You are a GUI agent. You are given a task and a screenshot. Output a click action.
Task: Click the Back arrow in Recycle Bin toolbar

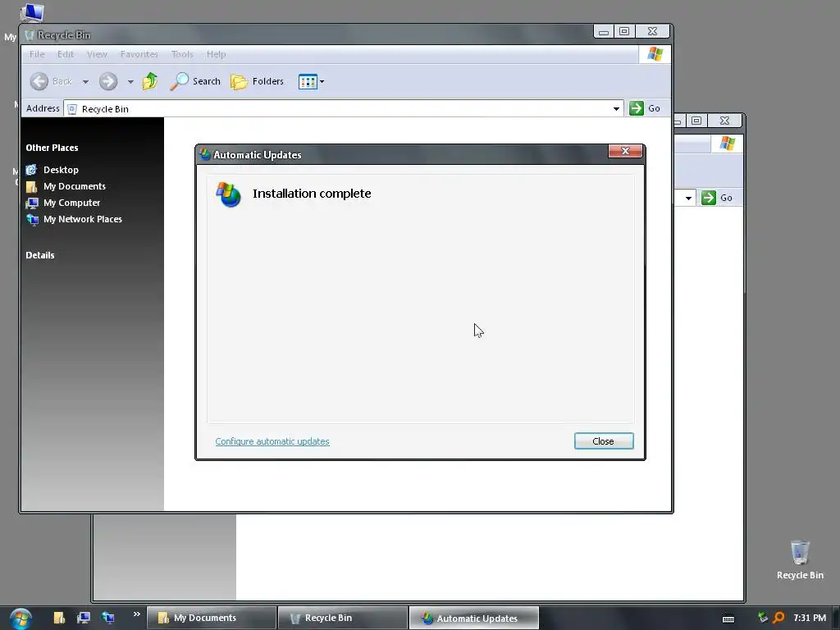tap(39, 81)
